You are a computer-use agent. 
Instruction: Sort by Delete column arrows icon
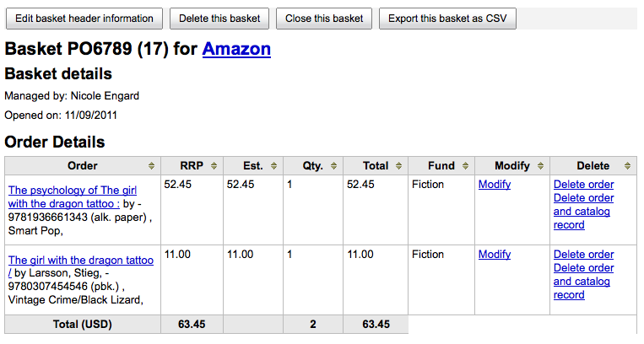click(x=627, y=166)
